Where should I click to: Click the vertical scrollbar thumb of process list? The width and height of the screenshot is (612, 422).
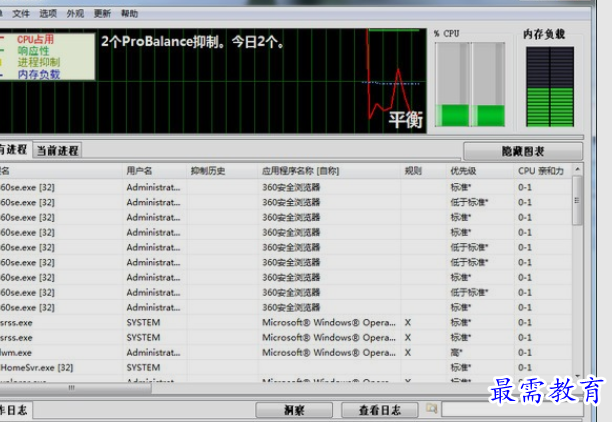[577, 200]
